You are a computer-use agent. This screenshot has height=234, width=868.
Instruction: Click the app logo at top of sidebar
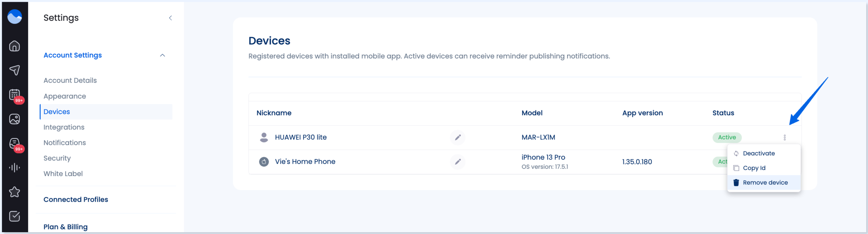click(x=15, y=16)
